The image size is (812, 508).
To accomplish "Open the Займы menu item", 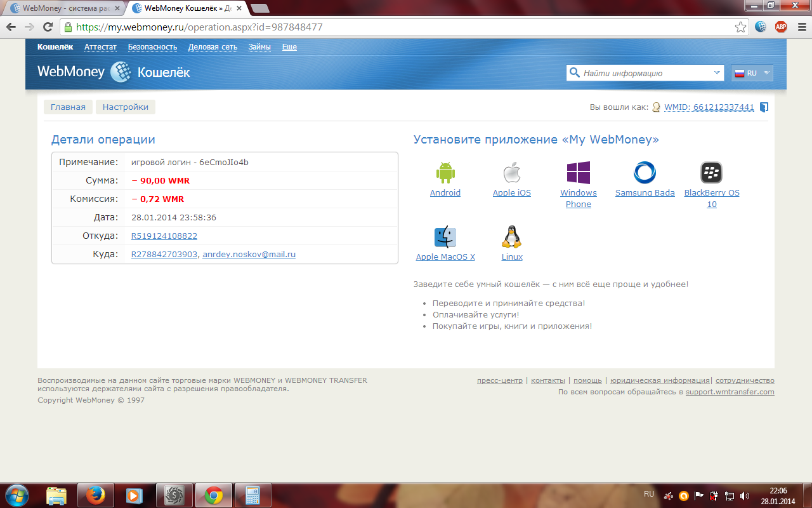I will click(259, 47).
